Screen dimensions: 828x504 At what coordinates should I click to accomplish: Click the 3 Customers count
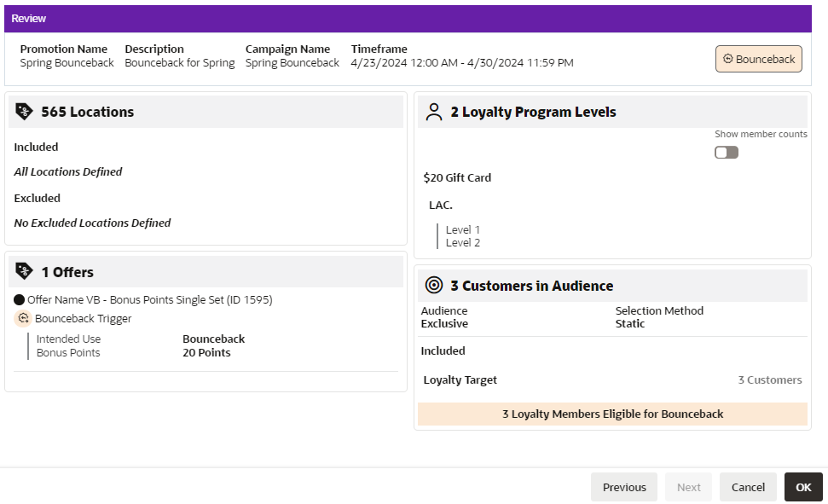(770, 379)
